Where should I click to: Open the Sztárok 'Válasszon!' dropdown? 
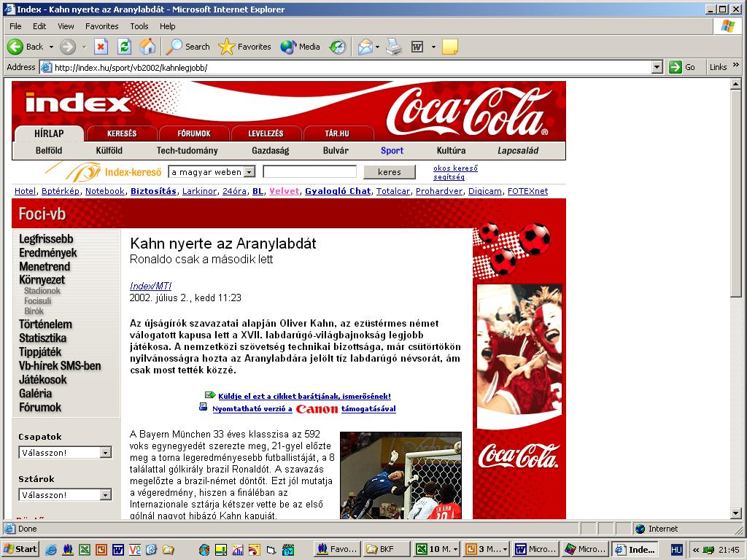(106, 495)
